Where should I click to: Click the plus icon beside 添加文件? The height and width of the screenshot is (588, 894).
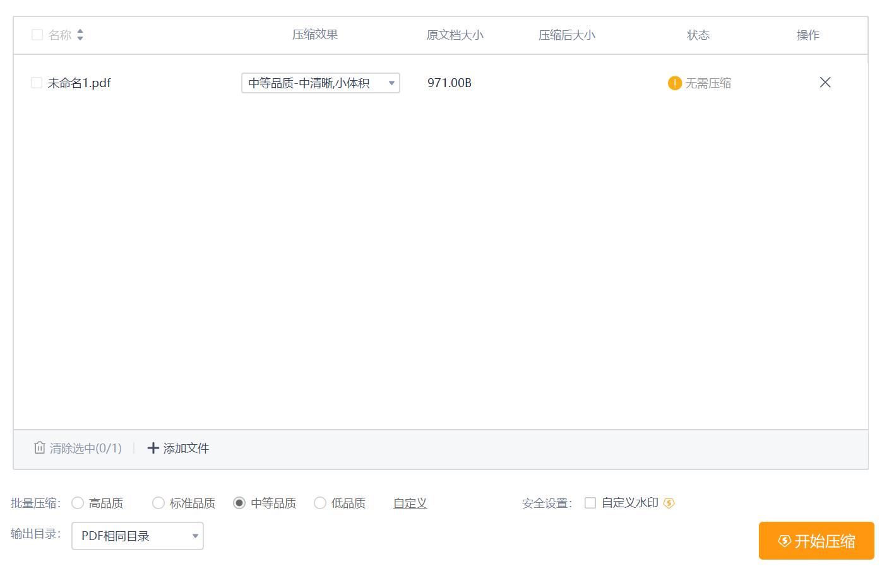tap(153, 448)
